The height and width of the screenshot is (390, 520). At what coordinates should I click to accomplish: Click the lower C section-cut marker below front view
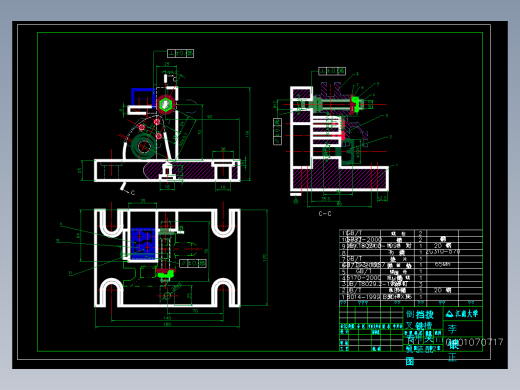point(128,189)
